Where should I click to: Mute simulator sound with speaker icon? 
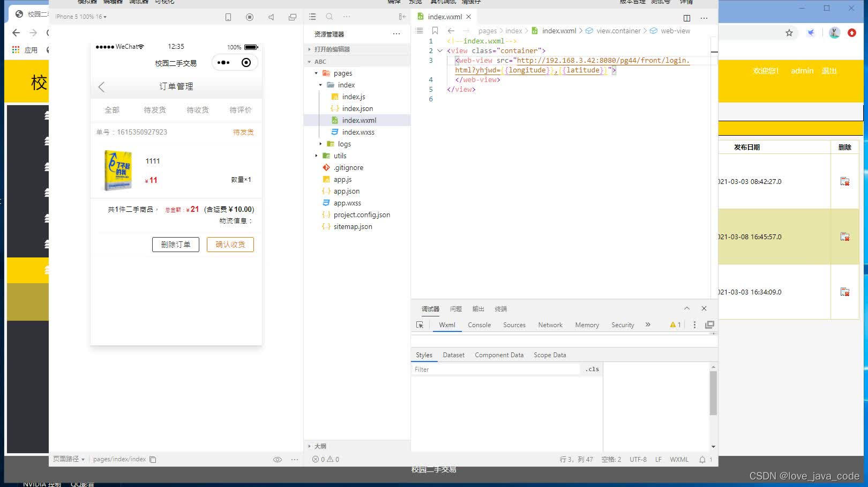(x=271, y=17)
